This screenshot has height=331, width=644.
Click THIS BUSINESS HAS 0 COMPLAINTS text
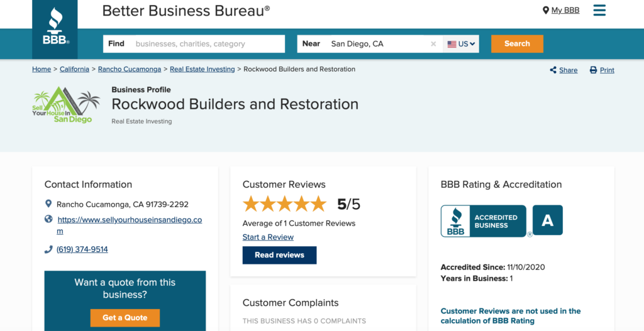click(304, 321)
